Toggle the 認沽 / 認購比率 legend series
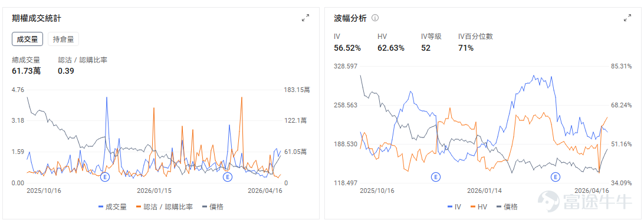Viewport: 644px width, 223px height. click(x=165, y=206)
